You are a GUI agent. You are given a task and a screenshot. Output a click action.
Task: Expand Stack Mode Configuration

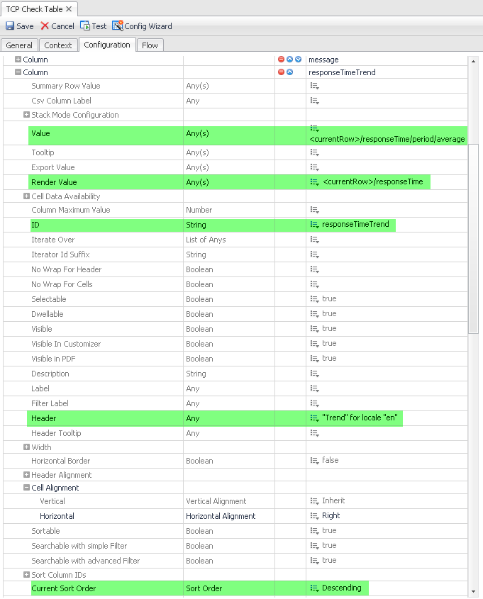point(26,115)
